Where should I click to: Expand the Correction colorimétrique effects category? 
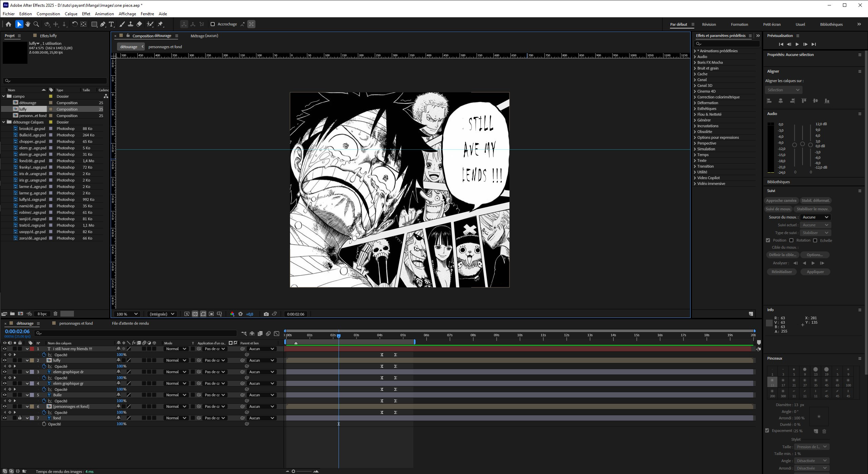[x=695, y=97]
